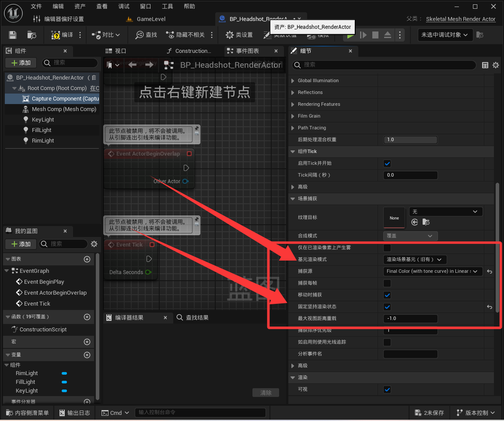Open 工具 menu

coord(167,7)
